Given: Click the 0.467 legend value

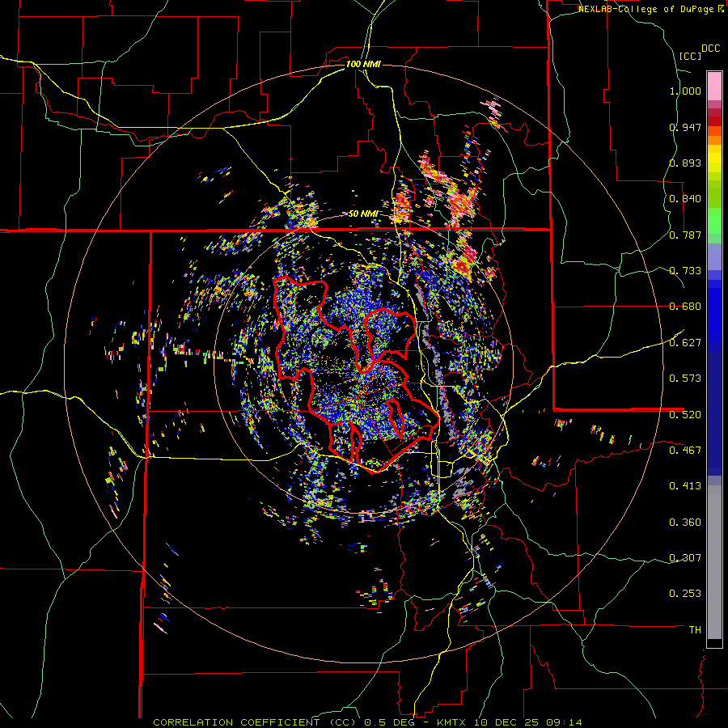Looking at the screenshot, I should [685, 451].
